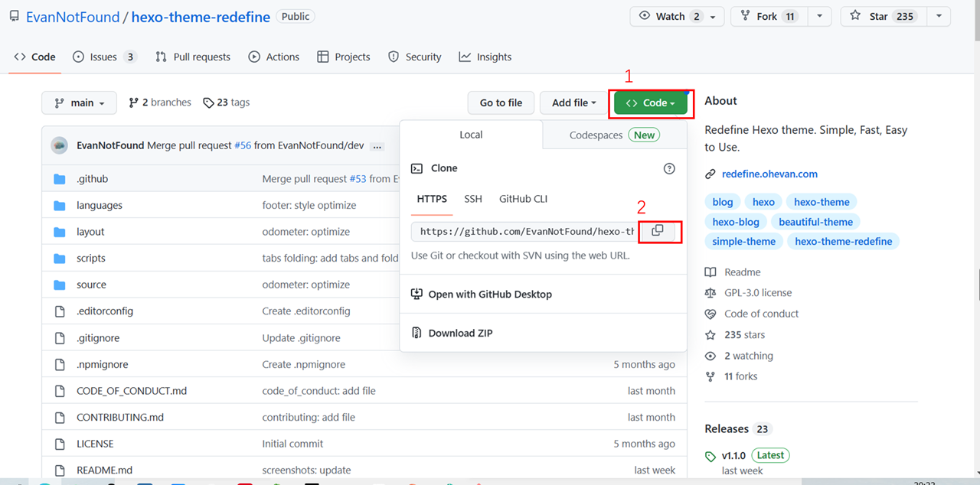Click EvanNotFound's avatar in commit header
The height and width of the screenshot is (485, 980).
pos(60,145)
